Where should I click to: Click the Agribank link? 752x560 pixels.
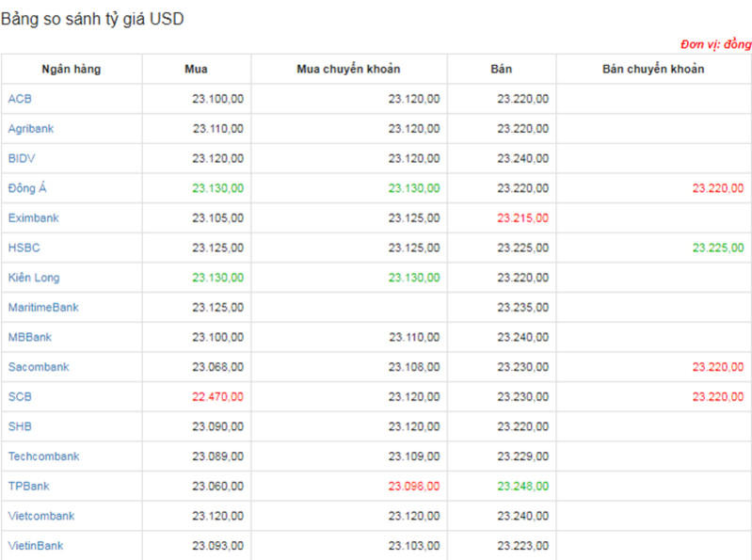(30, 129)
